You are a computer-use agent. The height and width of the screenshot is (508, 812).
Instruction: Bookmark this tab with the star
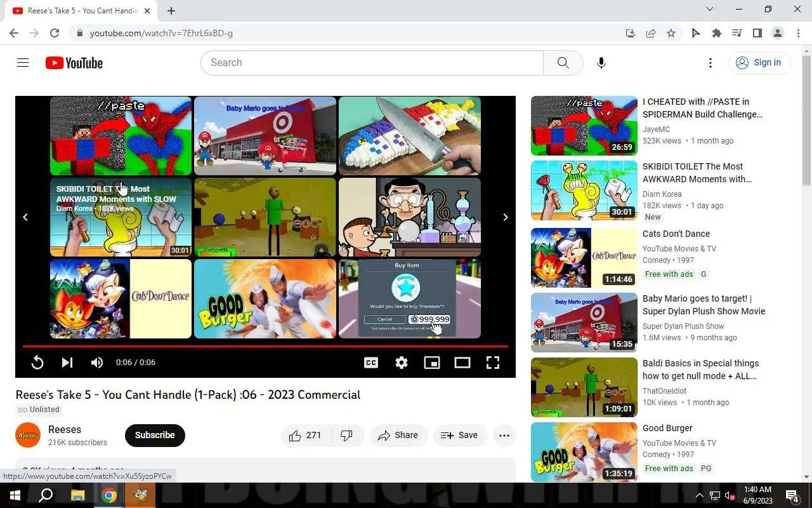(x=671, y=33)
